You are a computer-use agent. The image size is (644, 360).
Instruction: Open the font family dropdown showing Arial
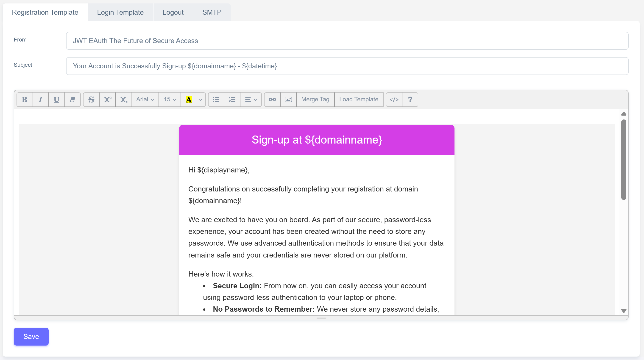click(145, 100)
